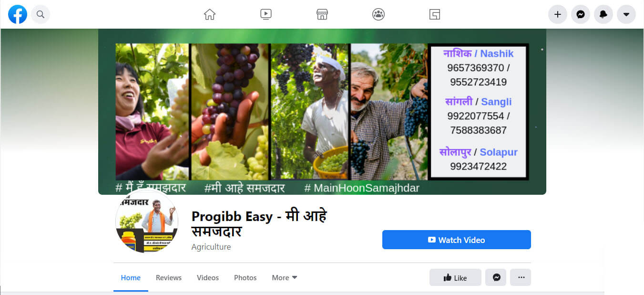644x295 pixels.
Task: Message the page via Messenger button
Action: tap(496, 277)
